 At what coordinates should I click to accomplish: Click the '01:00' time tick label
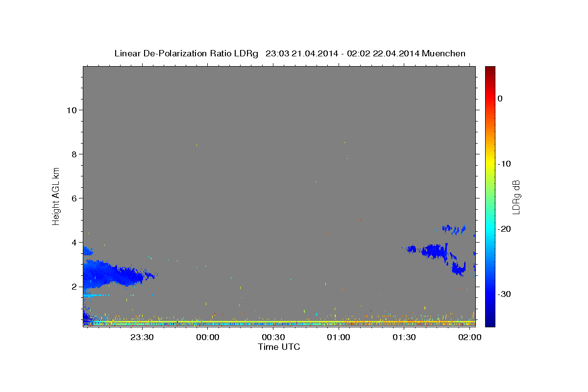[x=339, y=338]
